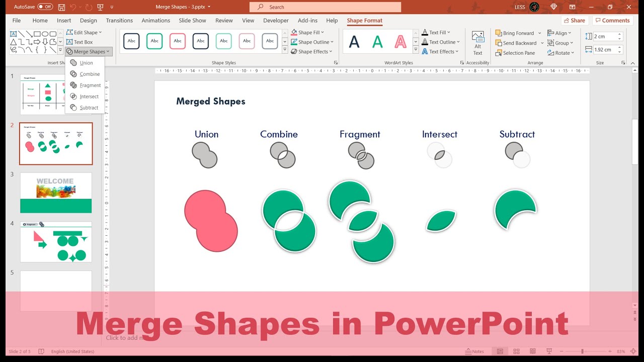The image size is (644, 362).
Task: Apply the navy WordArt style A
Action: click(354, 42)
